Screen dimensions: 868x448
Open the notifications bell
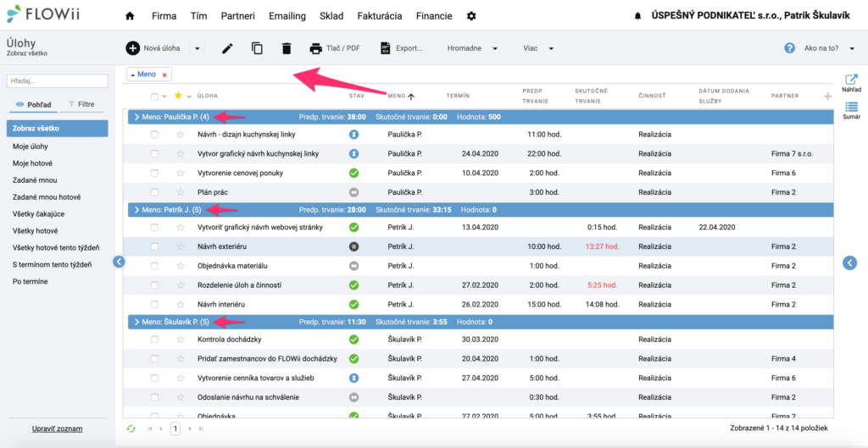pyautogui.click(x=637, y=17)
